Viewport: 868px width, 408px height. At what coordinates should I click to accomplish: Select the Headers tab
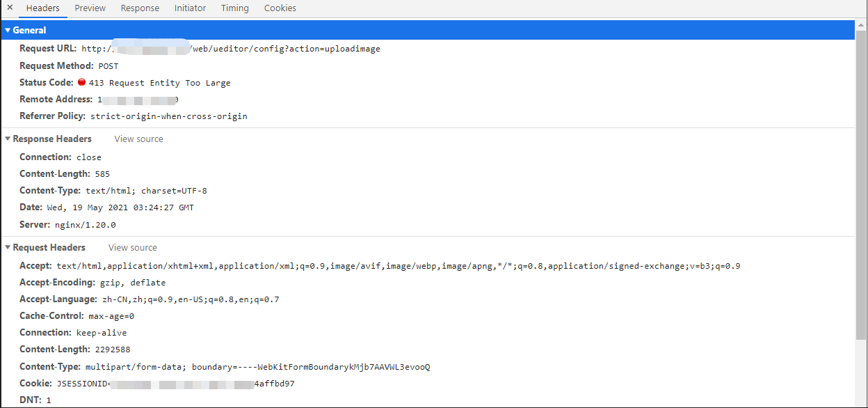tap(42, 8)
